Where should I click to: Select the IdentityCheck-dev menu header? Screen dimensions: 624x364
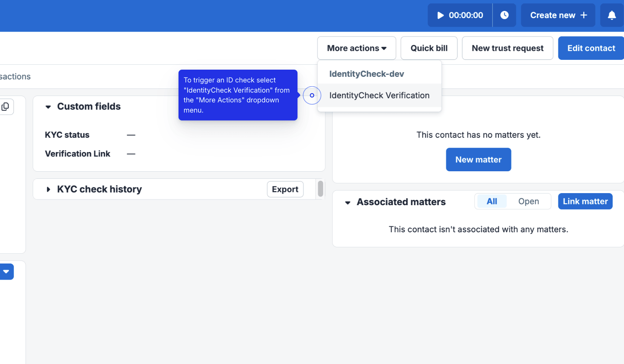tap(366, 74)
